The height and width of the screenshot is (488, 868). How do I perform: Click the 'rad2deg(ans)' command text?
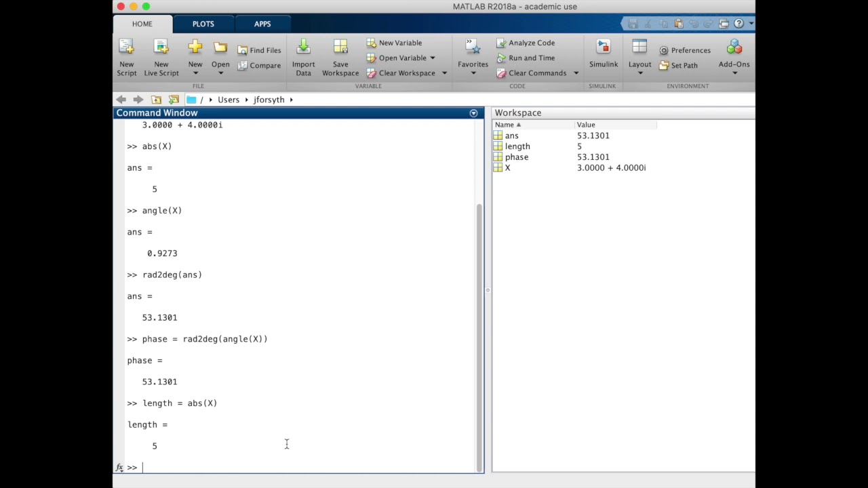point(172,274)
